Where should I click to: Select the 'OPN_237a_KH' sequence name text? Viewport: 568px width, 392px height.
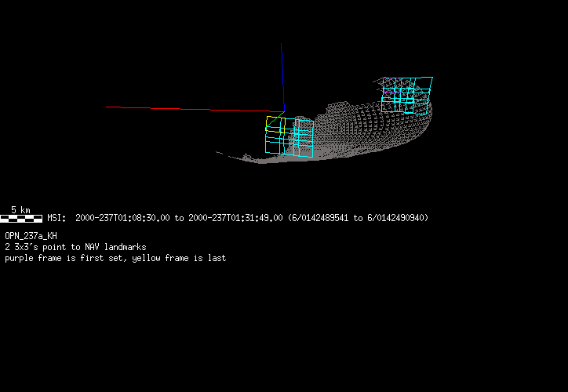[x=31, y=236]
